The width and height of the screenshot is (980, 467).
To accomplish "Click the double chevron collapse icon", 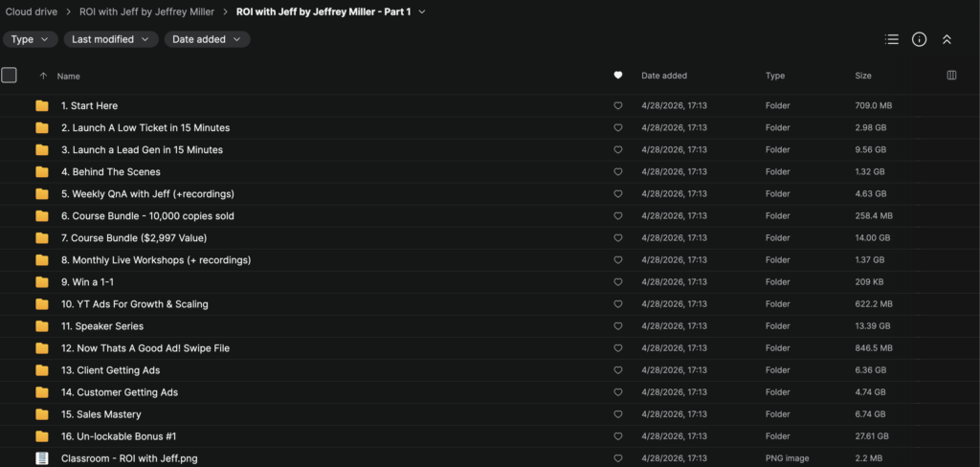I will pos(947,39).
